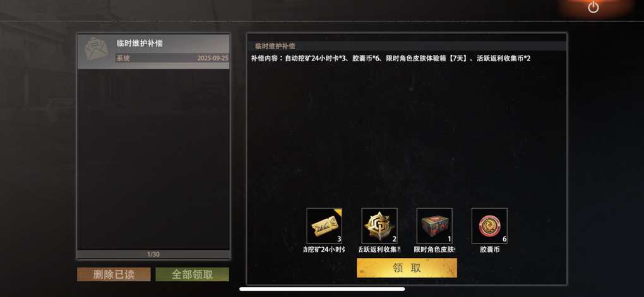644x297 pixels.
Task: Tap the 2025-09-25 mail date
Action: [x=212, y=58]
